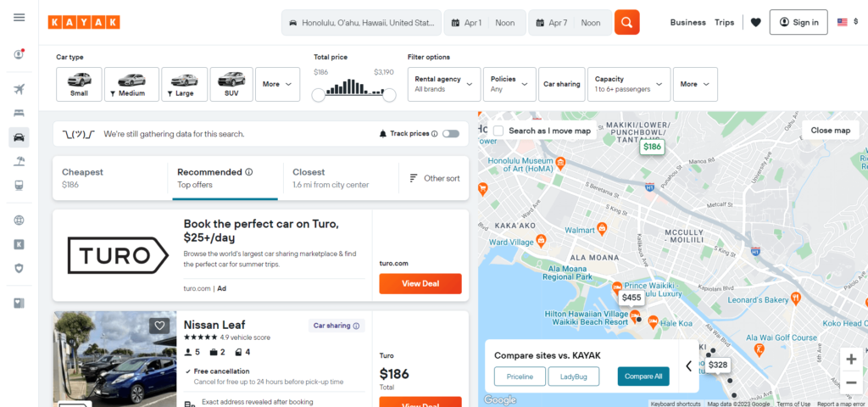Zoom in on the map

(x=851, y=360)
